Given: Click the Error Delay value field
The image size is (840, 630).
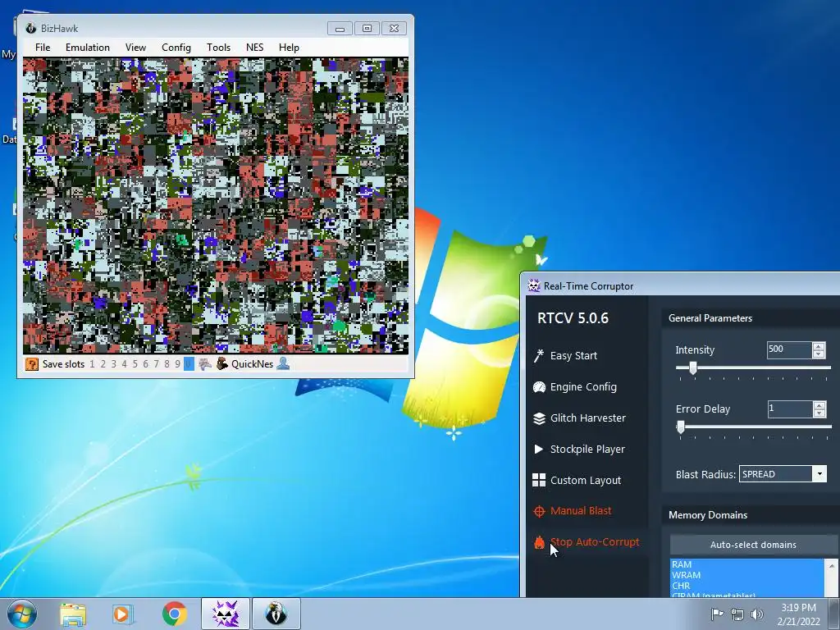Looking at the screenshot, I should [790, 409].
